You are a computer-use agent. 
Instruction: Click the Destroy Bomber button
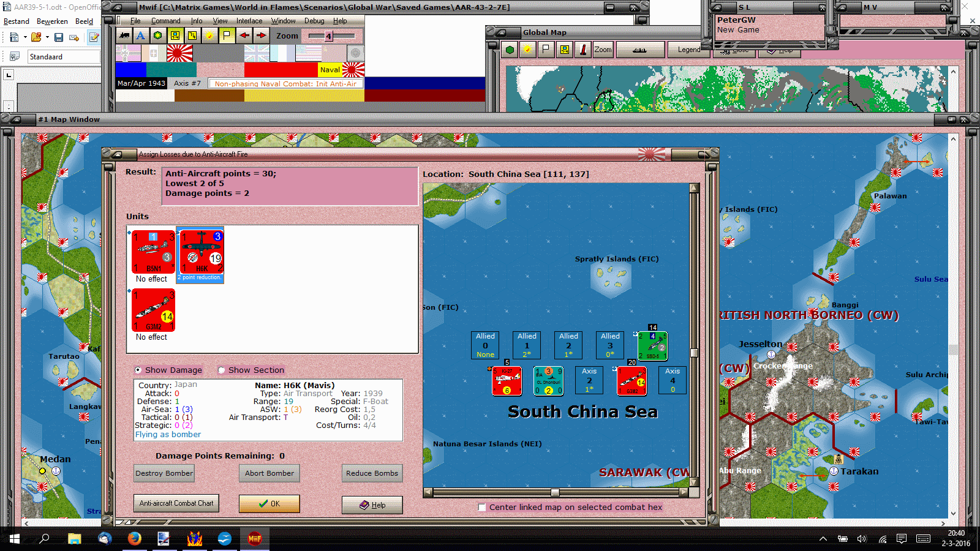(x=164, y=473)
